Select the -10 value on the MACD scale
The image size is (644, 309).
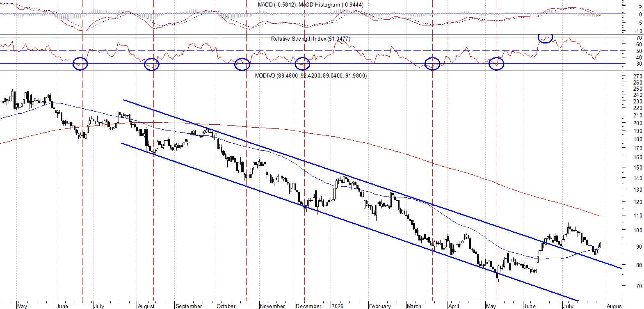[x=638, y=31]
